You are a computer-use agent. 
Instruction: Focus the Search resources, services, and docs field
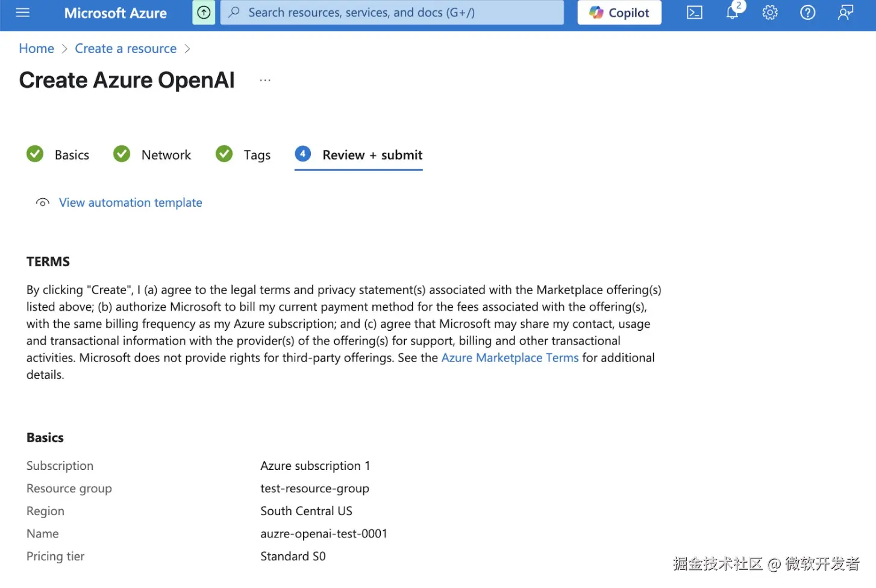(x=392, y=13)
